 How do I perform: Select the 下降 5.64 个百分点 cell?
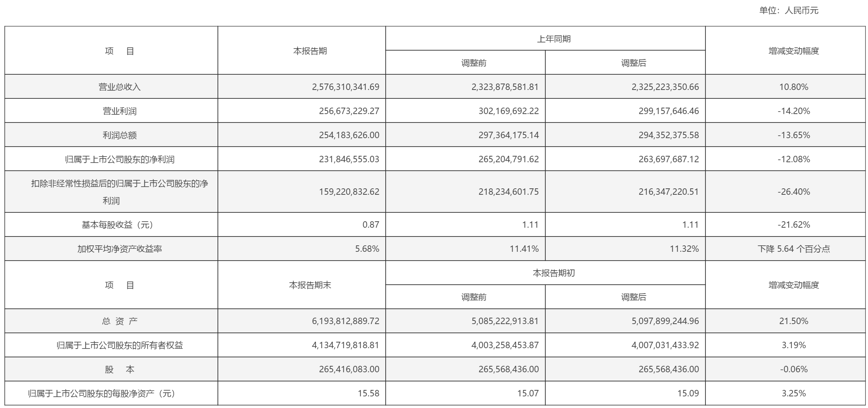coord(793,249)
